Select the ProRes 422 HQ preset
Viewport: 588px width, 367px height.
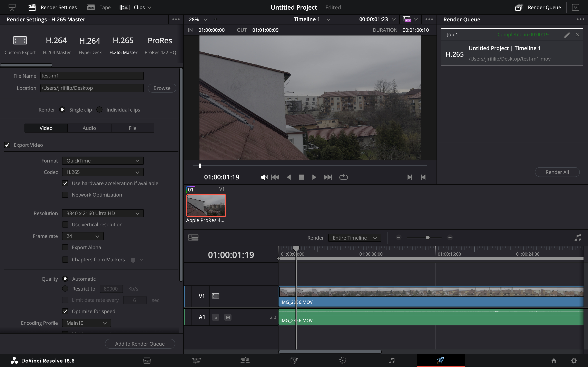click(160, 45)
